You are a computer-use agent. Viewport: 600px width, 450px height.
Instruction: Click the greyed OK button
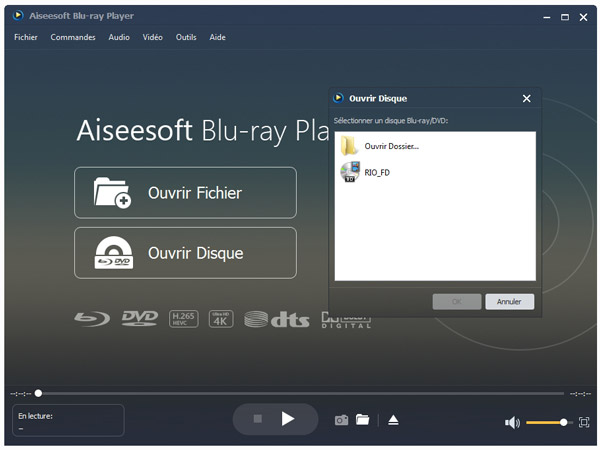coord(457,302)
